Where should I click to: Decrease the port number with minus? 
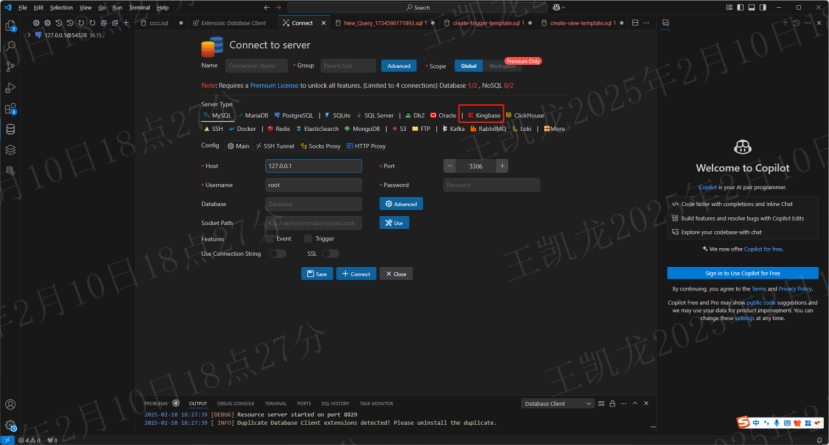(449, 166)
